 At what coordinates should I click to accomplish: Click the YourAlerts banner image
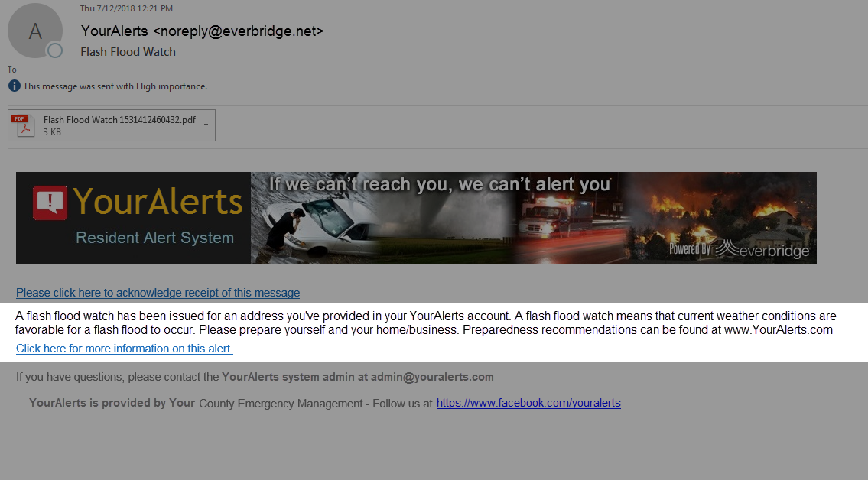[416, 217]
